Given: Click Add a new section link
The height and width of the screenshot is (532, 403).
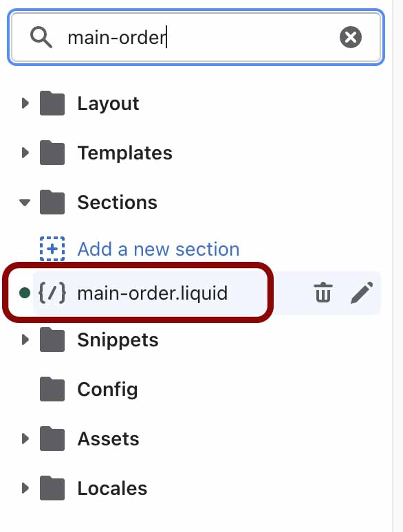Looking at the screenshot, I should coord(159,249).
